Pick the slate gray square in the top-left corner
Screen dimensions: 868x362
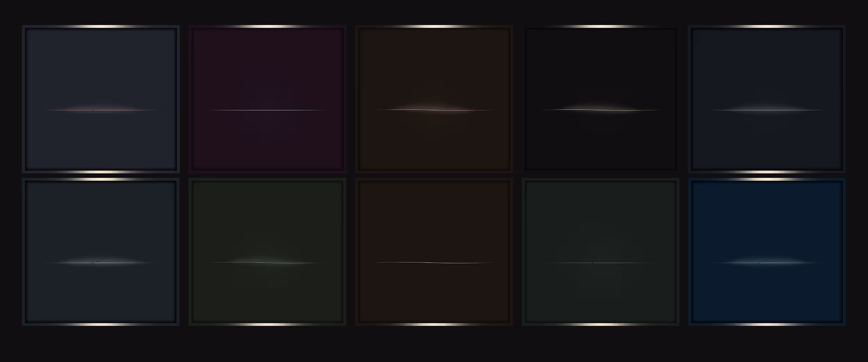(x=101, y=99)
